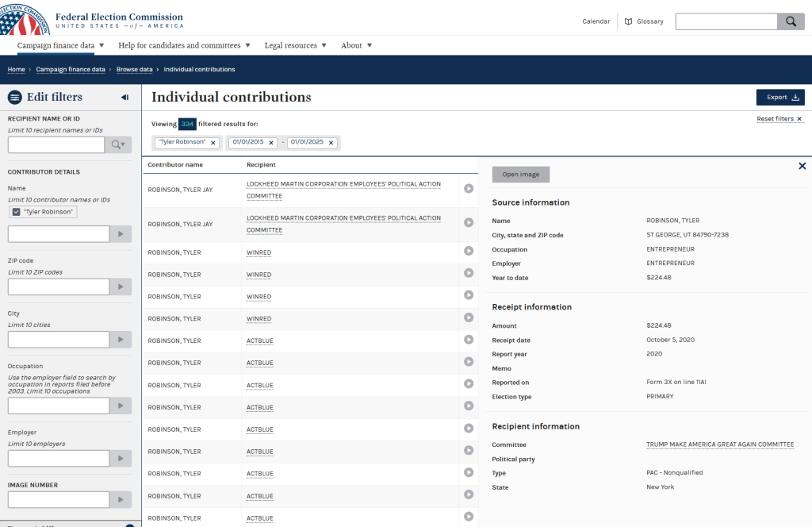The height and width of the screenshot is (527, 812).
Task: Remove the 01/01/2015 start date tag
Action: 271,143
